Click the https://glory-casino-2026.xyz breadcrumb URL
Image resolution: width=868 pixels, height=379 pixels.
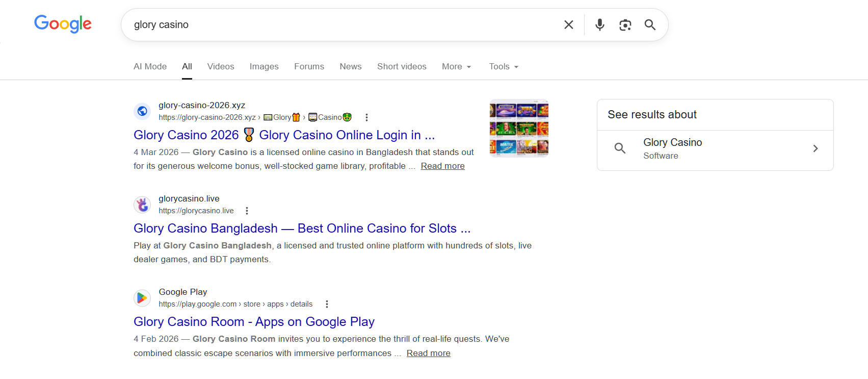click(207, 117)
